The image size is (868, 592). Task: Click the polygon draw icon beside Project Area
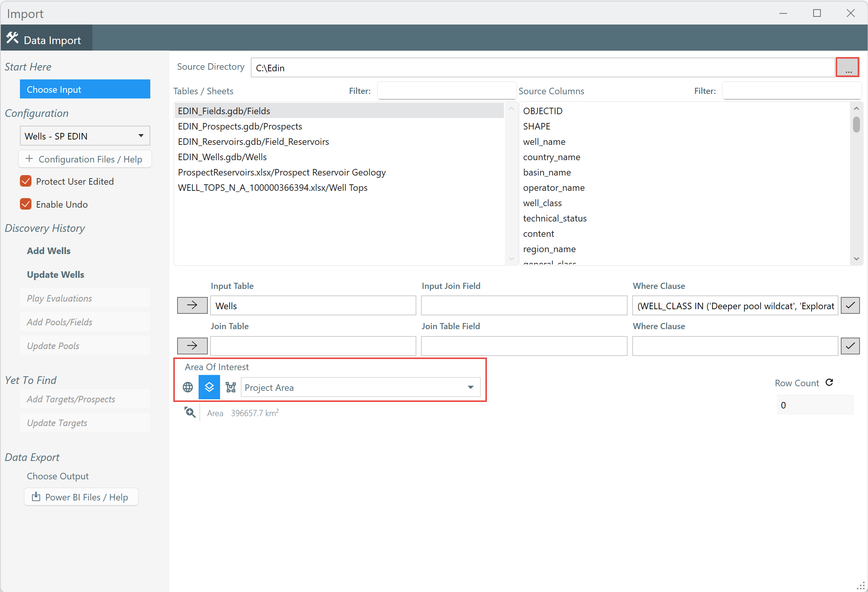231,387
